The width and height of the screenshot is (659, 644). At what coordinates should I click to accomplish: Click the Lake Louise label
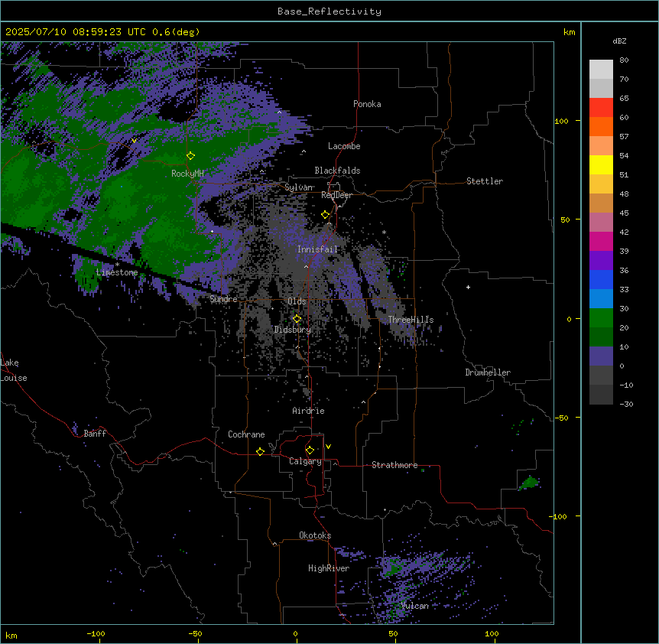pyautogui.click(x=14, y=370)
